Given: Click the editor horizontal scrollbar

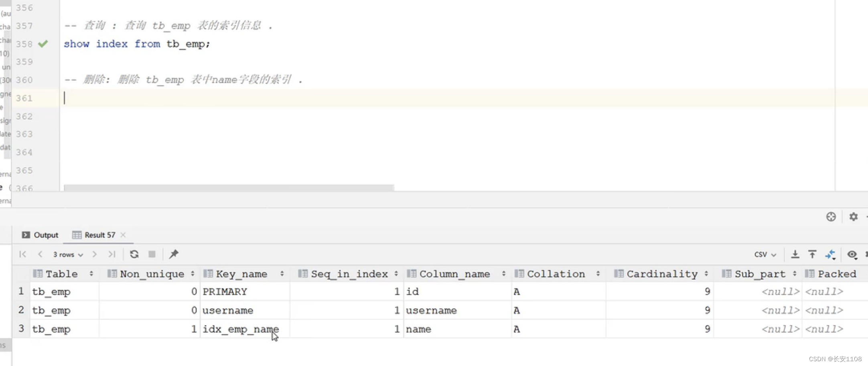Looking at the screenshot, I should pyautogui.click(x=229, y=188).
